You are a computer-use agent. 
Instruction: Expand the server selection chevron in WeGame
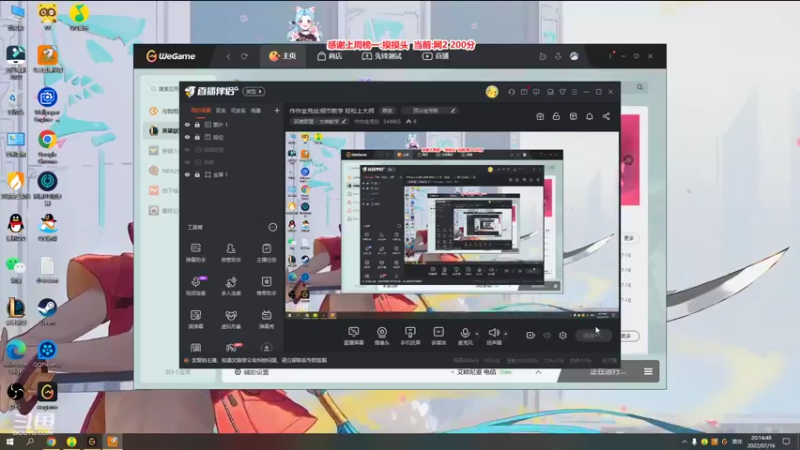coord(538,372)
